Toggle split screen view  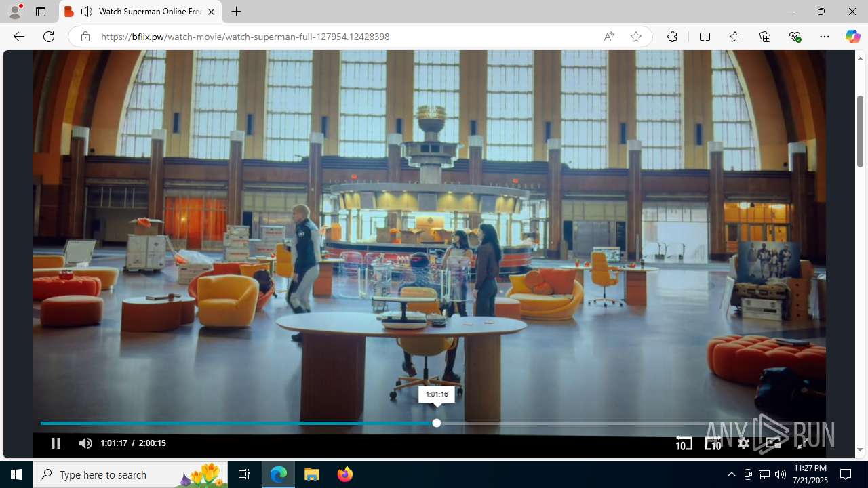coord(705,37)
